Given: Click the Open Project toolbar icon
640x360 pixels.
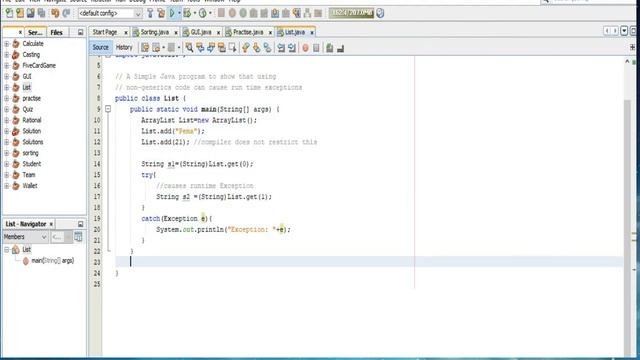Looking at the screenshot, I should [31, 13].
